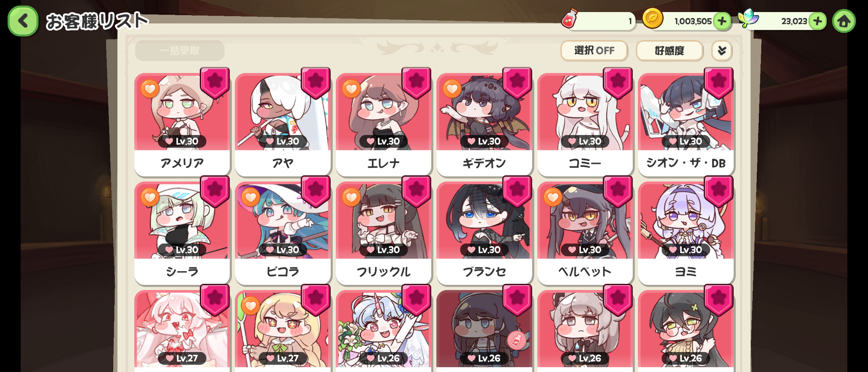Collect heart reward on ピコラ card
Viewport: 868px width, 372px height.
click(250, 197)
